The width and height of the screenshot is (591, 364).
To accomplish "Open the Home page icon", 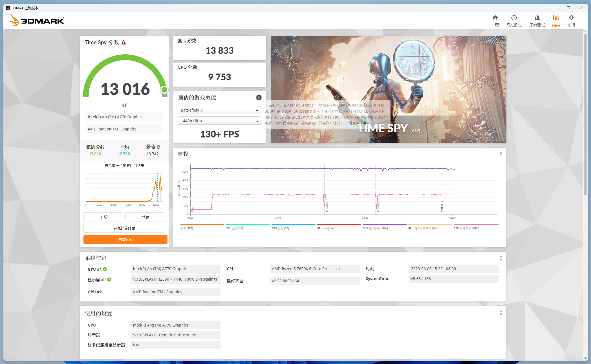I will click(495, 18).
